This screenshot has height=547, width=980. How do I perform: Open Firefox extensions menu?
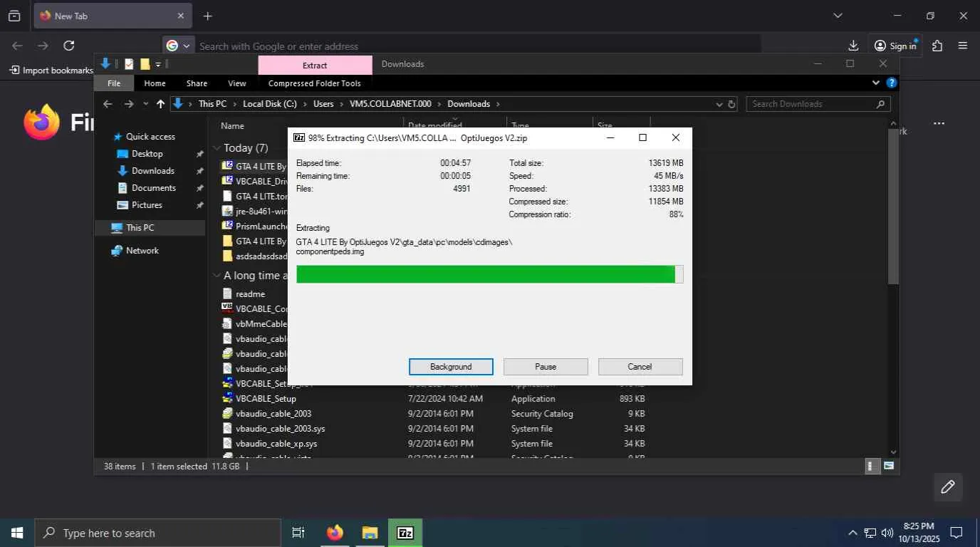coord(937,46)
